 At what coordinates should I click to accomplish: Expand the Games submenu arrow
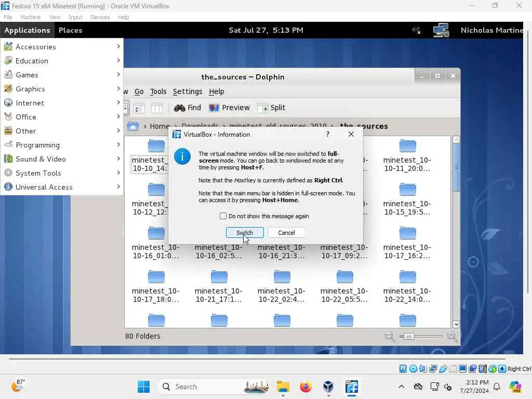click(118, 74)
